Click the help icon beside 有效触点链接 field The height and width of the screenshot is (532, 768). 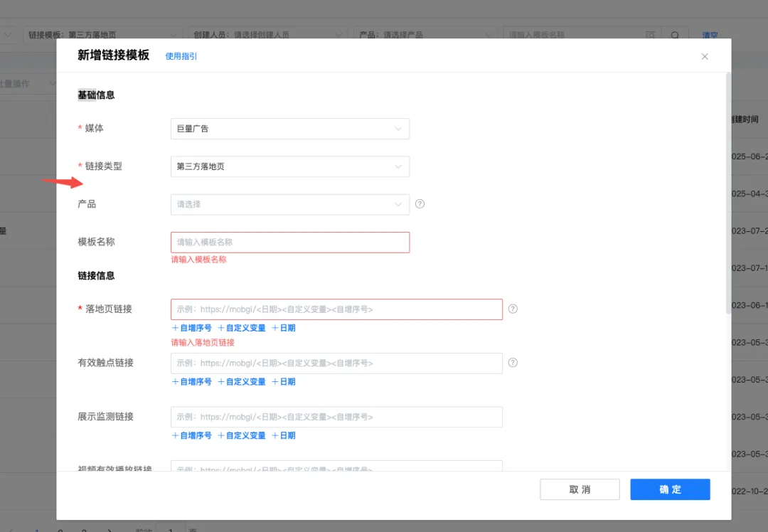click(513, 363)
